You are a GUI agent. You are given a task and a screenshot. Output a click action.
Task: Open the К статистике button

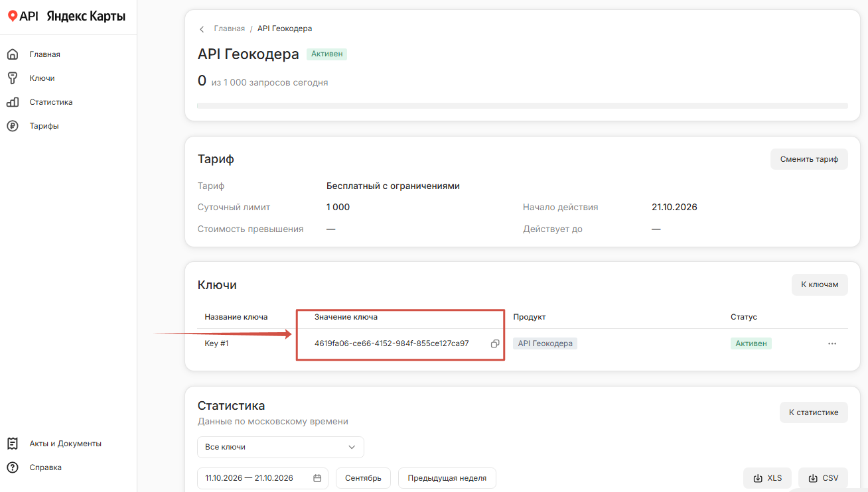pos(814,412)
